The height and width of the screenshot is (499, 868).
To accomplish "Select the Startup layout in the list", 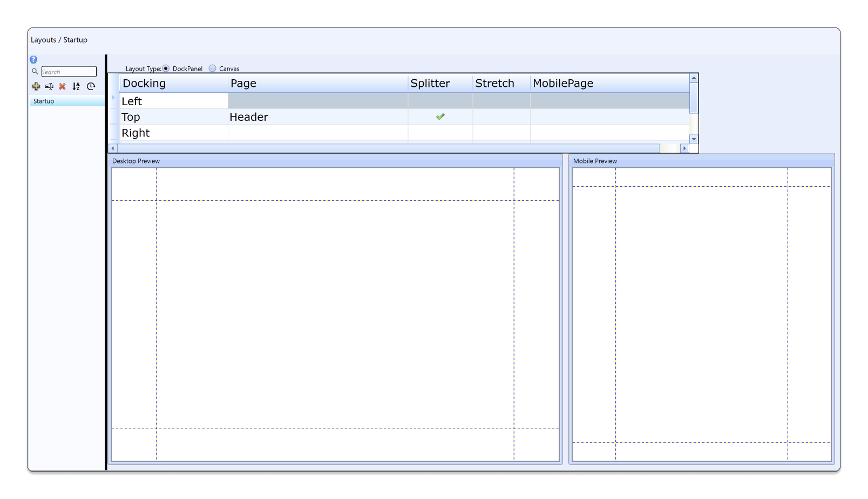I will click(44, 101).
